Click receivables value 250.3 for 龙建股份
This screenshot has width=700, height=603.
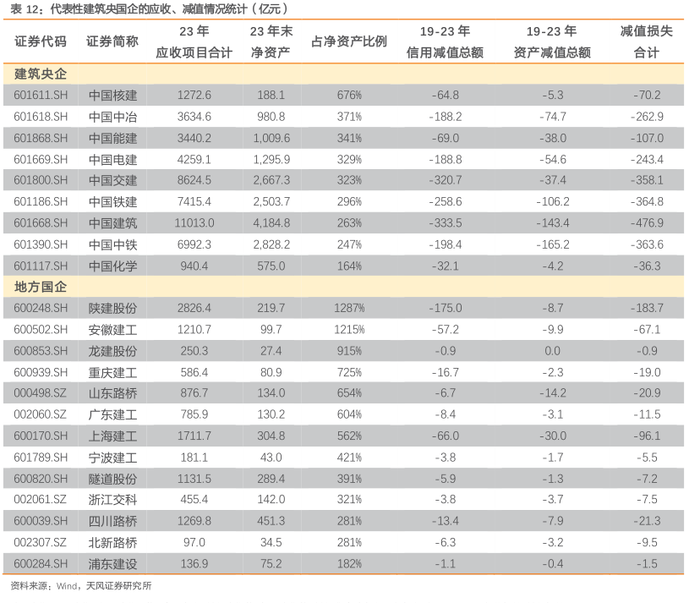click(x=194, y=351)
